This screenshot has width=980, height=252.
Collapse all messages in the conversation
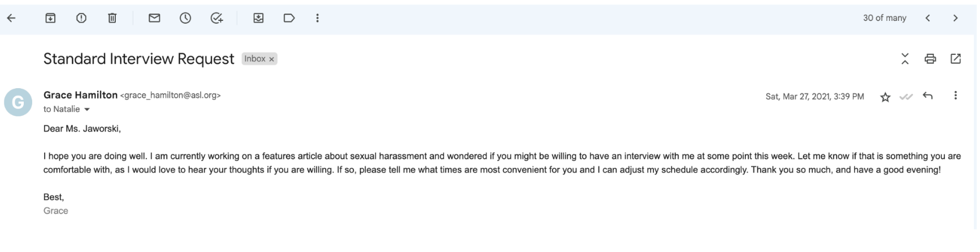(x=905, y=59)
